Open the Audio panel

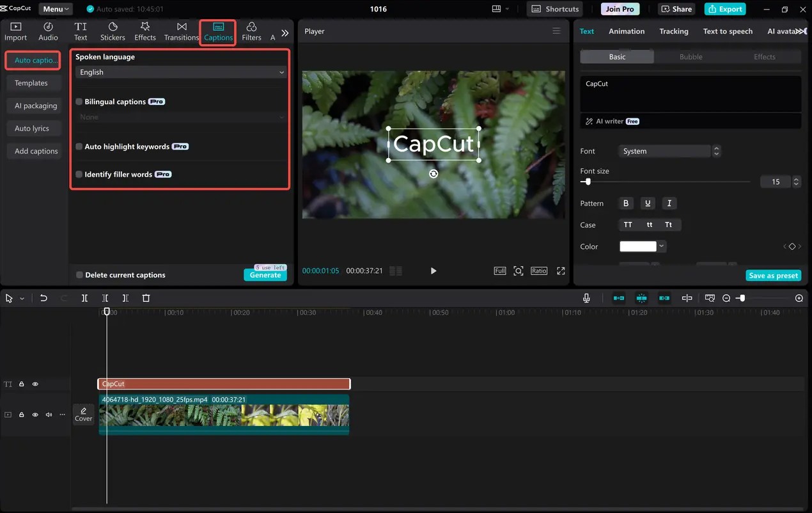pos(48,31)
